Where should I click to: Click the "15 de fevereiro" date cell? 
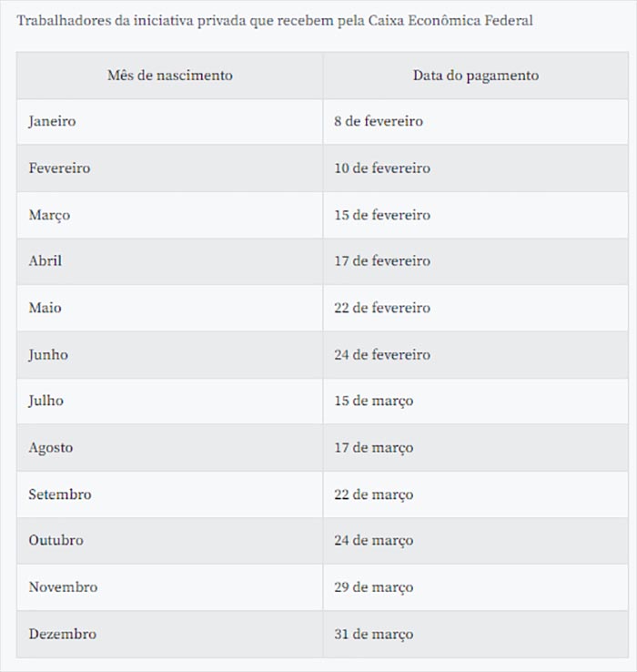click(x=476, y=215)
